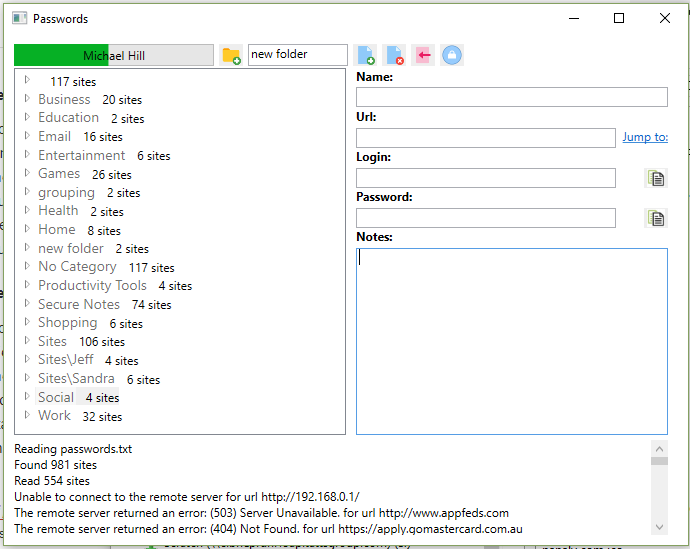Click the Michael Hill progress bar
Viewport: 690px width, 549px height.
pyautogui.click(x=114, y=55)
